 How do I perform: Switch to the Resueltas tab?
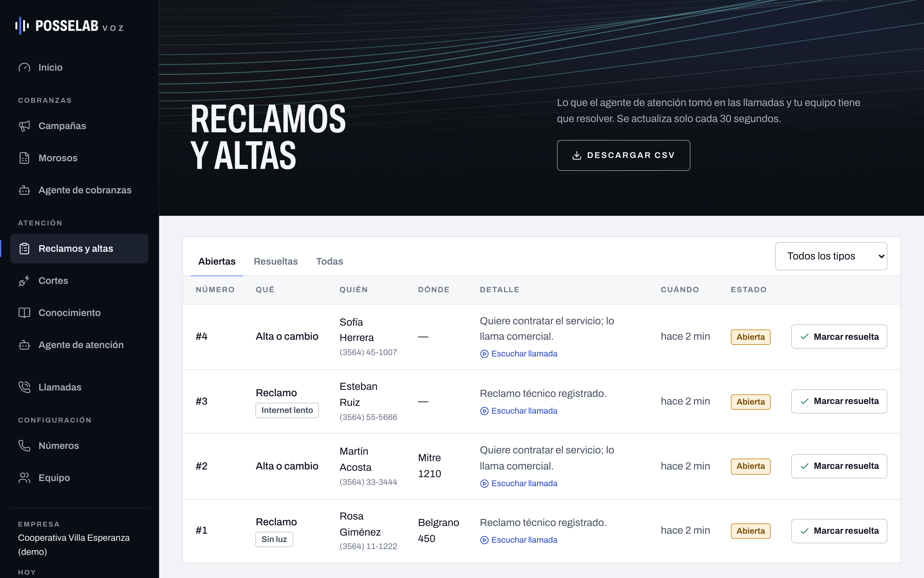click(276, 261)
